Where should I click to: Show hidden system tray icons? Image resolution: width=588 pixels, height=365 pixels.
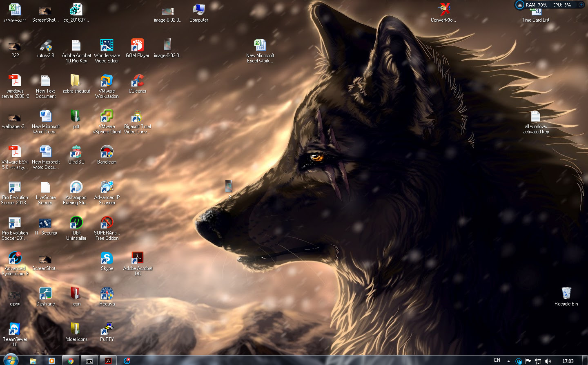coord(508,361)
